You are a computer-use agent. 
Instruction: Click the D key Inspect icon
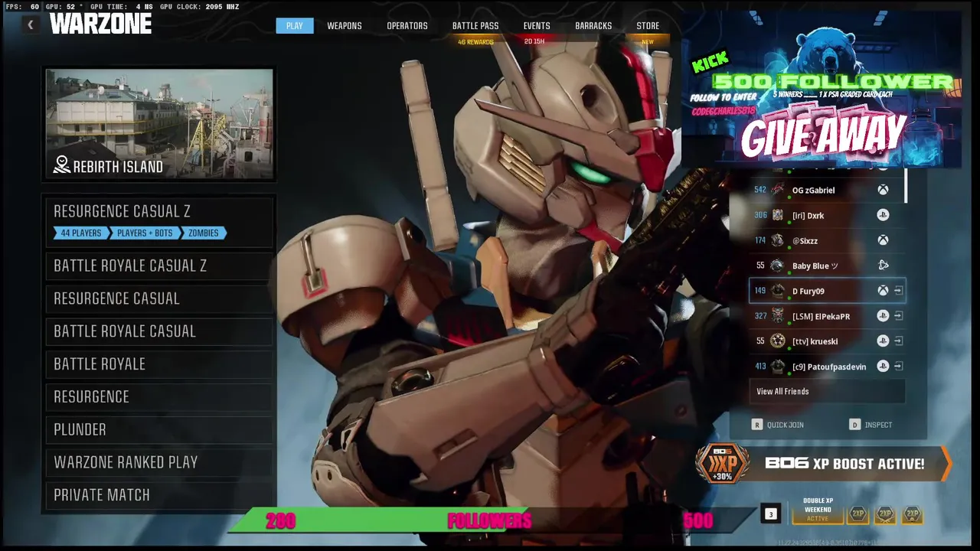coord(854,425)
